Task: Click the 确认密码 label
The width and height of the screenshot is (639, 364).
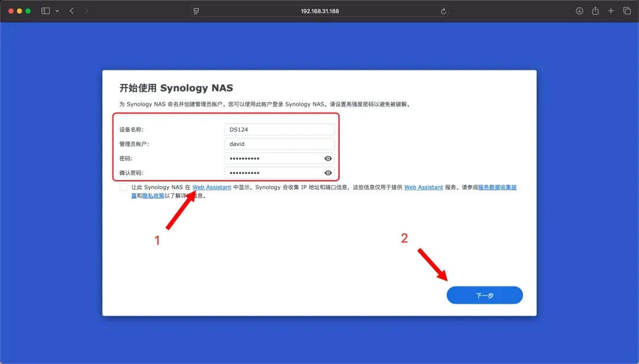Action: click(131, 173)
